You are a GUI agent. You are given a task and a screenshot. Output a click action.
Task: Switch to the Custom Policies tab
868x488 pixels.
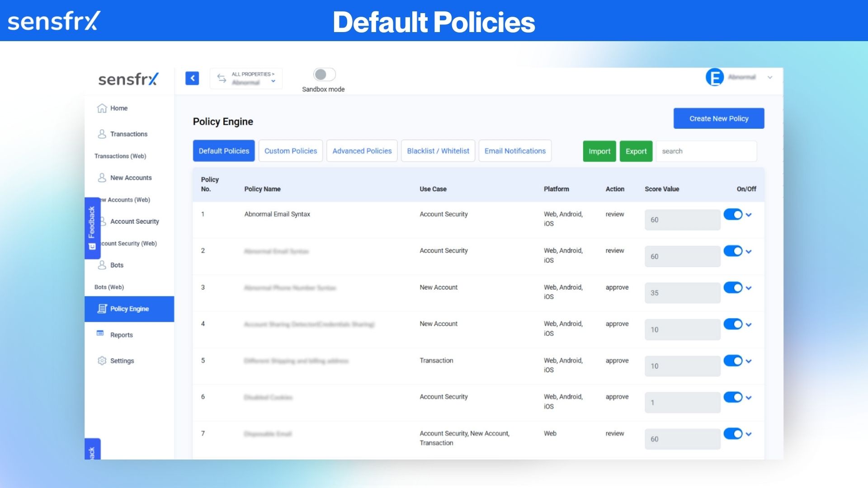pyautogui.click(x=290, y=151)
